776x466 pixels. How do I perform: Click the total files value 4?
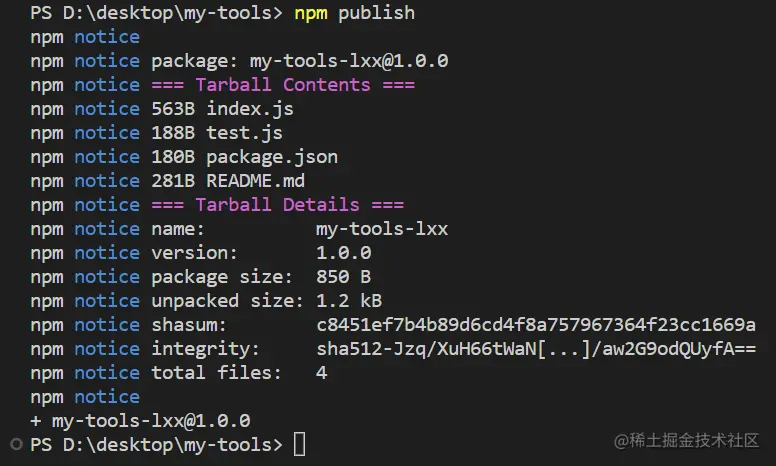(322, 373)
